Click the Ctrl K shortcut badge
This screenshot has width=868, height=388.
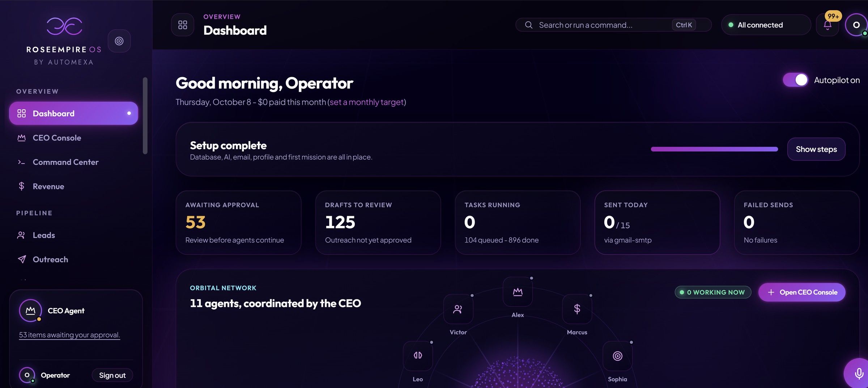click(684, 25)
